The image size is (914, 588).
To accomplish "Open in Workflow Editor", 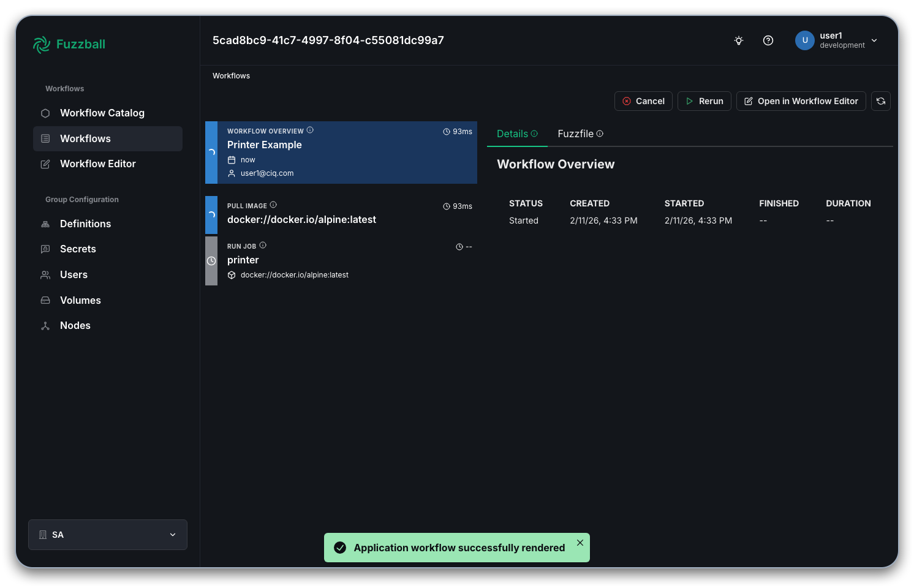I will [801, 100].
